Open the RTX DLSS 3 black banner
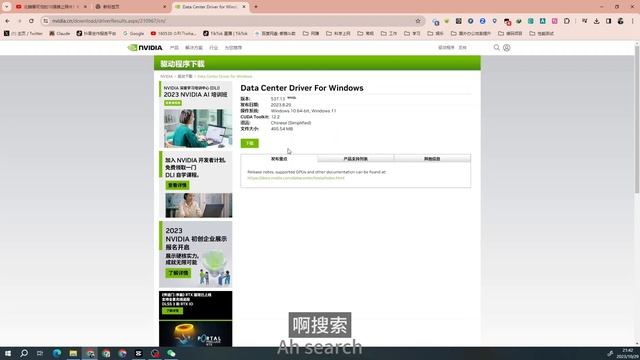The image size is (640, 360). point(196,305)
